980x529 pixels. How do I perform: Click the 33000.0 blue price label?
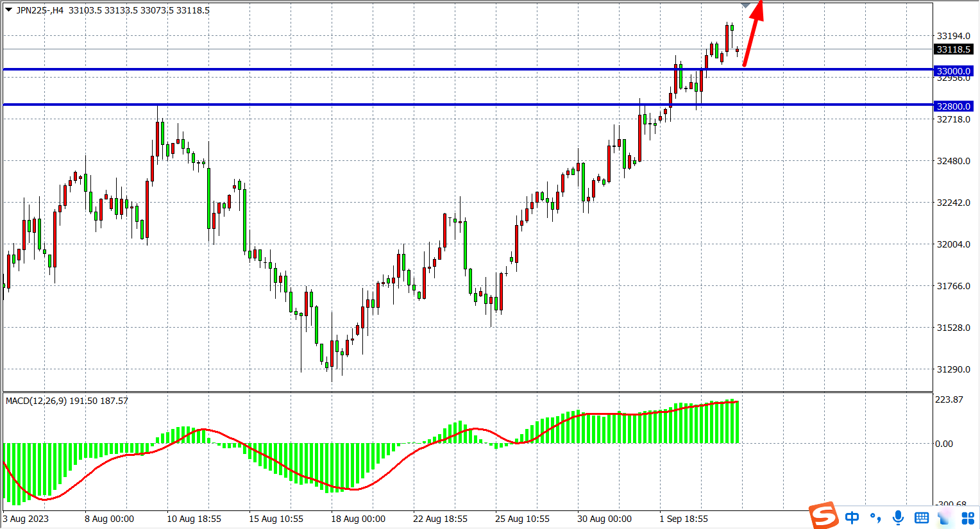pyautogui.click(x=954, y=71)
